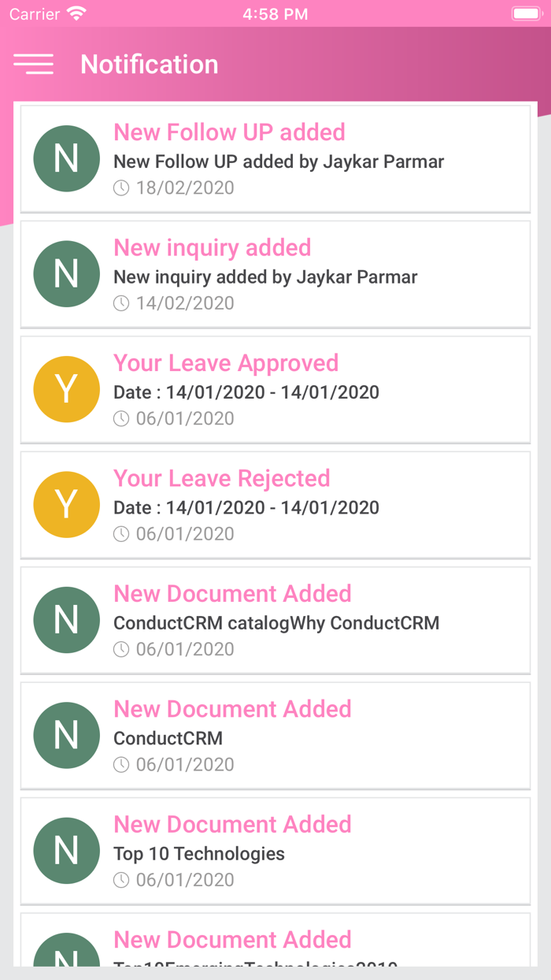Click the battery indicator in the status bar
This screenshot has height=980, width=551.
(526, 13)
